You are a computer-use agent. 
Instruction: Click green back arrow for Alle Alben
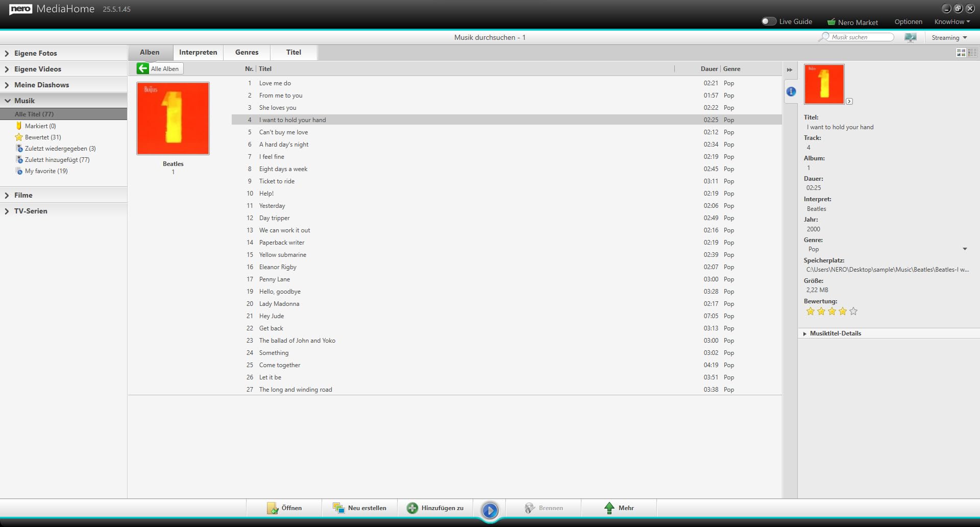pyautogui.click(x=143, y=68)
